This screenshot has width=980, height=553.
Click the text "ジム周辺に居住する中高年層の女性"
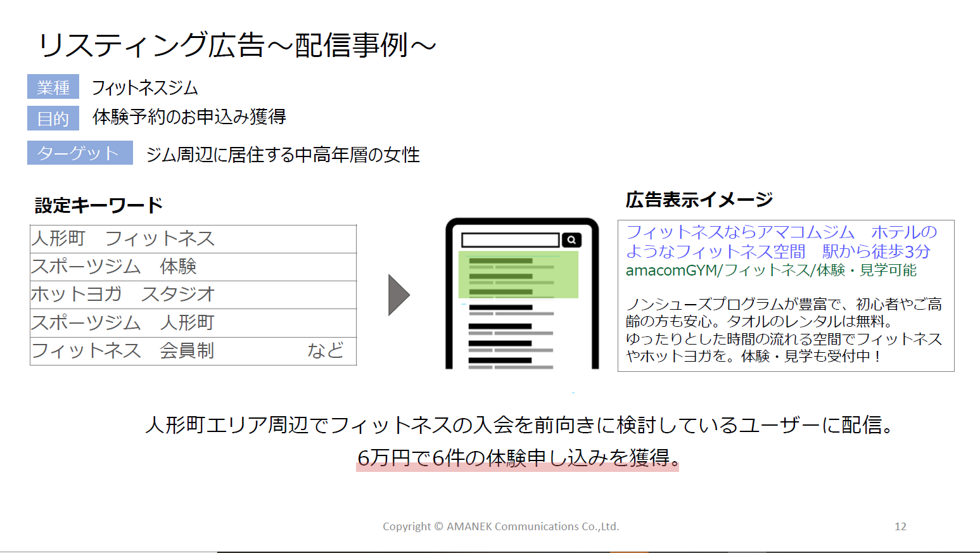pyautogui.click(x=283, y=155)
